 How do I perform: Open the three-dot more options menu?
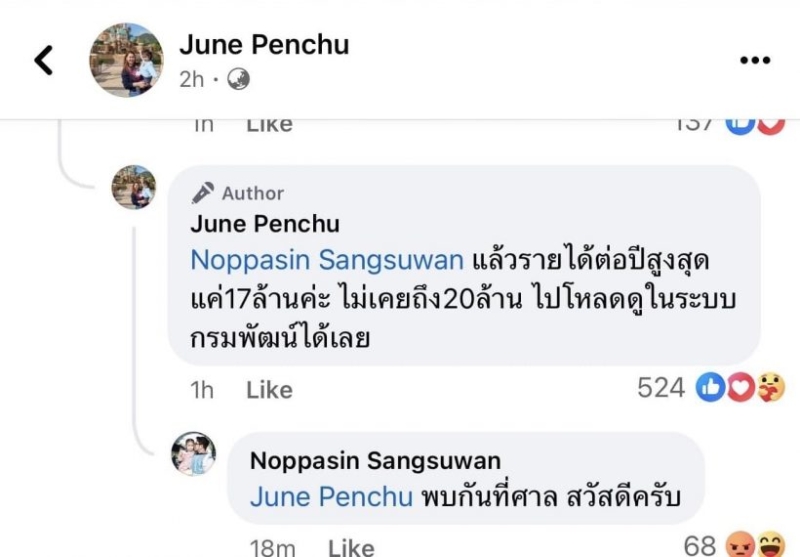pyautogui.click(x=754, y=61)
